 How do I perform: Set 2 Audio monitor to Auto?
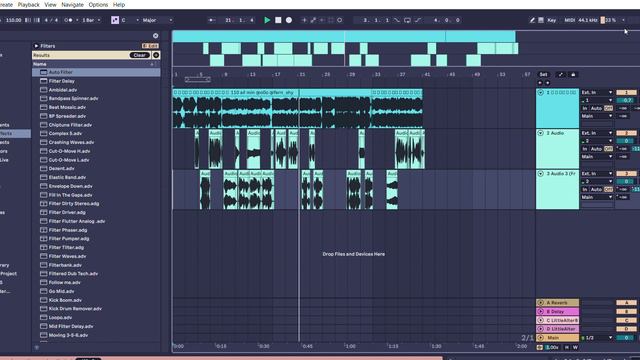click(x=596, y=149)
